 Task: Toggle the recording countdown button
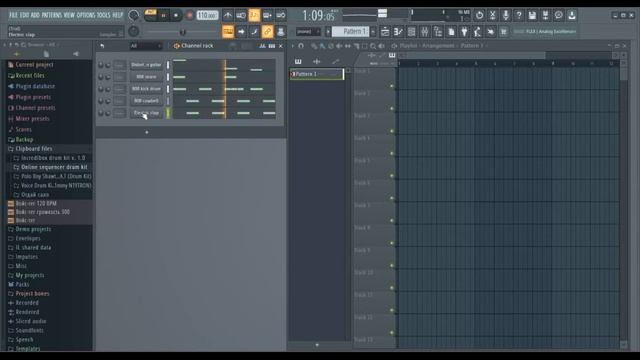(254, 16)
